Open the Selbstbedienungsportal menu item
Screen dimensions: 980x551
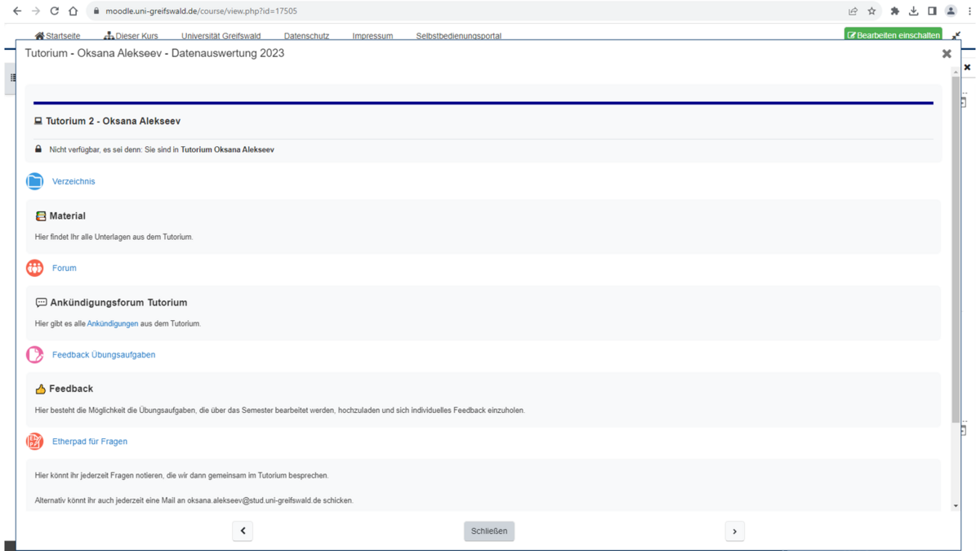click(458, 36)
